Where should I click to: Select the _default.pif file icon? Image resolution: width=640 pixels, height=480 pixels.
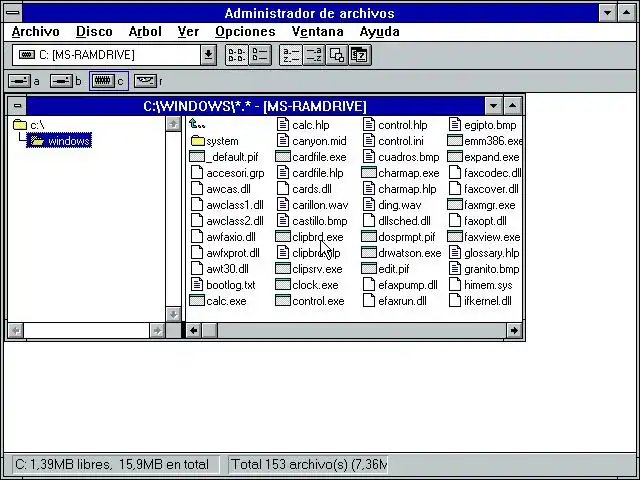click(x=197, y=157)
